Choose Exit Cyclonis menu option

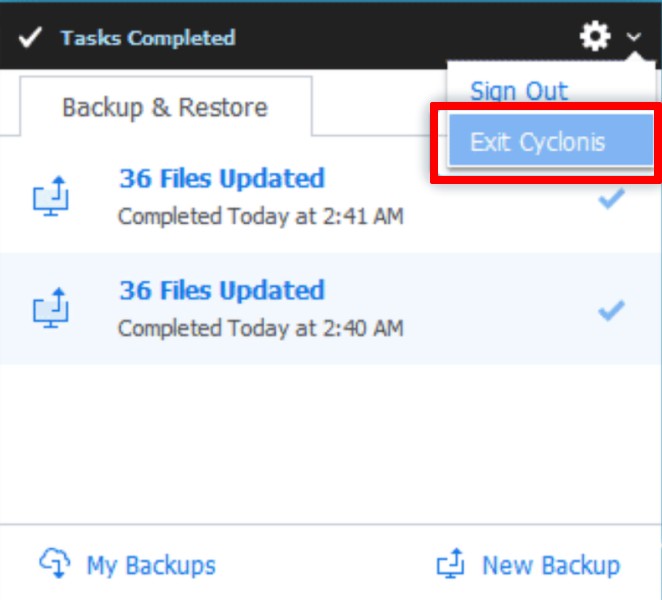(x=537, y=142)
